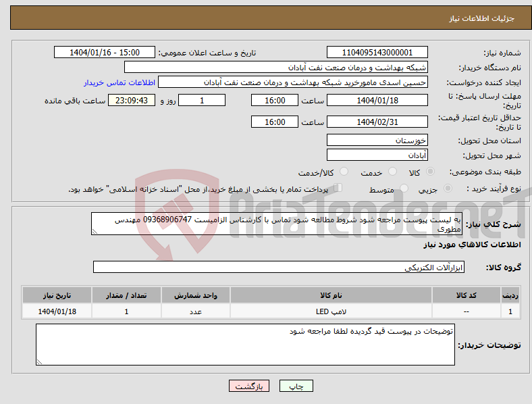The width and height of the screenshot is (532, 404).
Task: Click the city field آبادان
Action: [x=377, y=155]
